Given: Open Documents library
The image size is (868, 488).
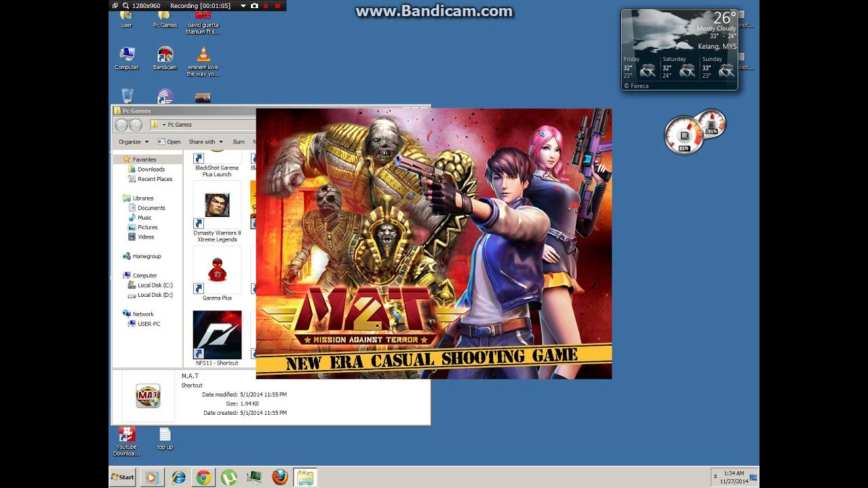Looking at the screenshot, I should (146, 208).
